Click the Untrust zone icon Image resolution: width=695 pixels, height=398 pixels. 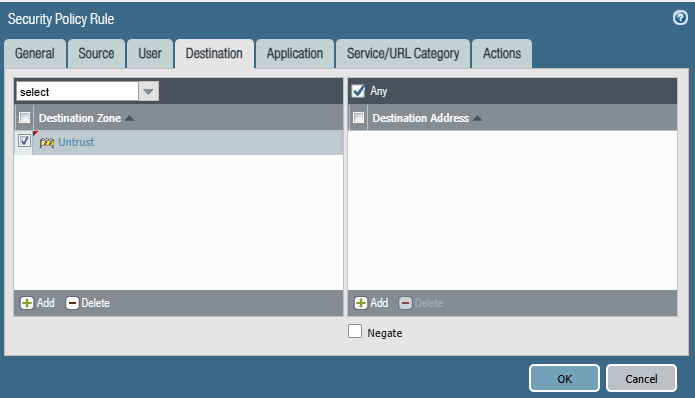click(47, 143)
